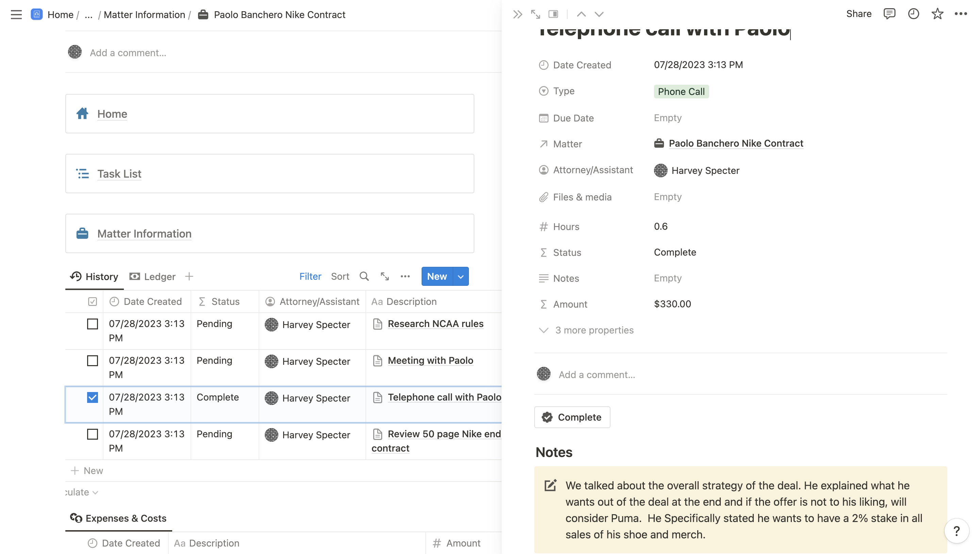The height and width of the screenshot is (554, 980).
Task: Add page to favorites with star icon
Action: coord(937,14)
